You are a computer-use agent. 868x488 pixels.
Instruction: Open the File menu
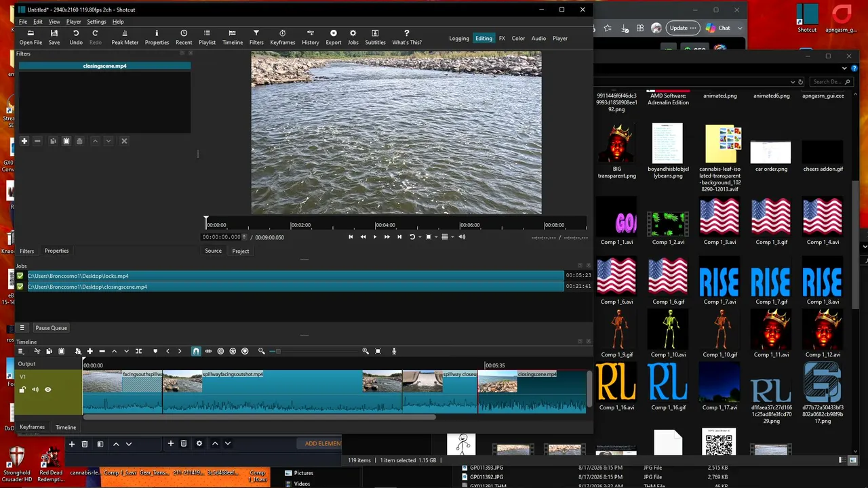[x=23, y=22]
